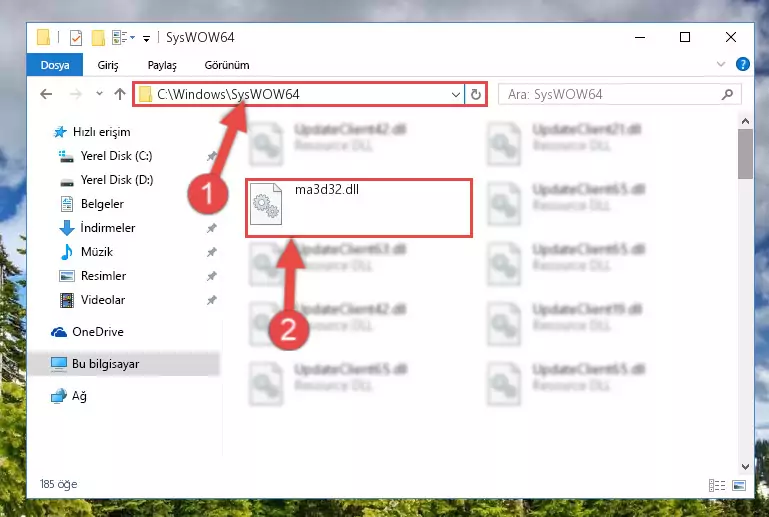Click the scrollbar up arrow

click(745, 121)
